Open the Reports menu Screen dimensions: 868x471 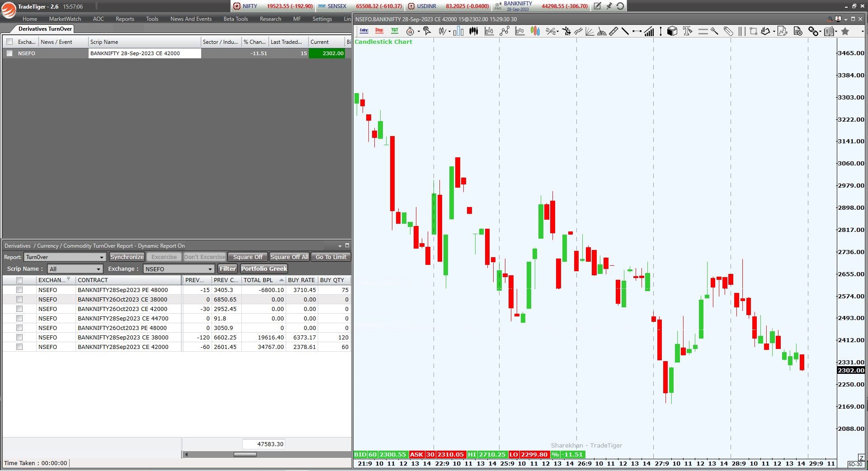[125, 19]
